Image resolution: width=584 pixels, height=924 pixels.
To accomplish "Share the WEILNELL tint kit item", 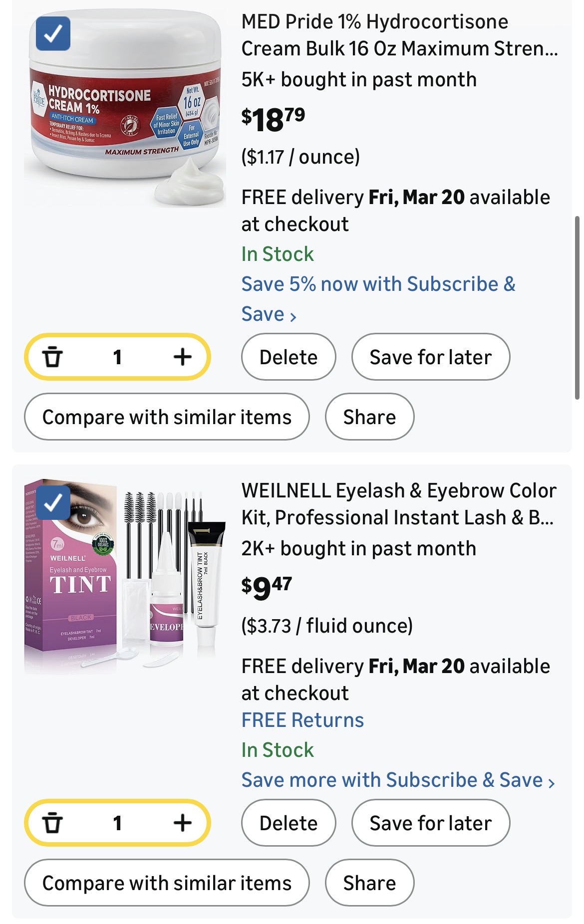I will pos(369,883).
